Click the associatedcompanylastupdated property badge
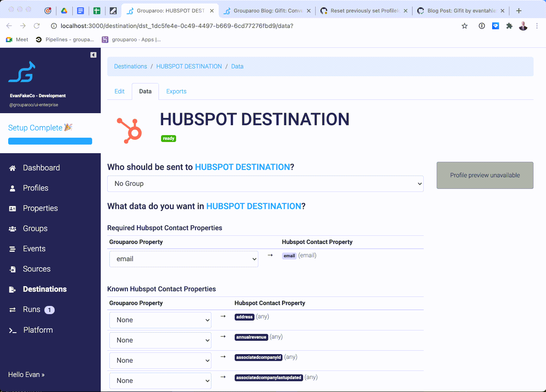This screenshot has width=546, height=392. pyautogui.click(x=269, y=378)
